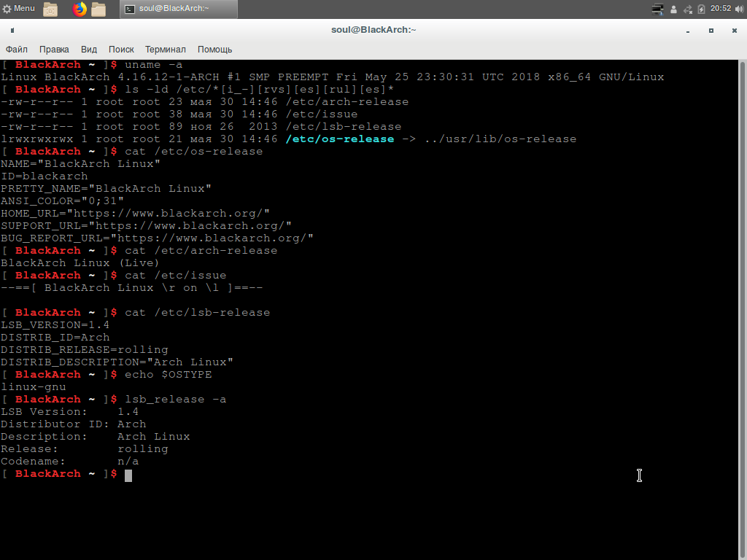Maximize the terminal window

tap(711, 31)
